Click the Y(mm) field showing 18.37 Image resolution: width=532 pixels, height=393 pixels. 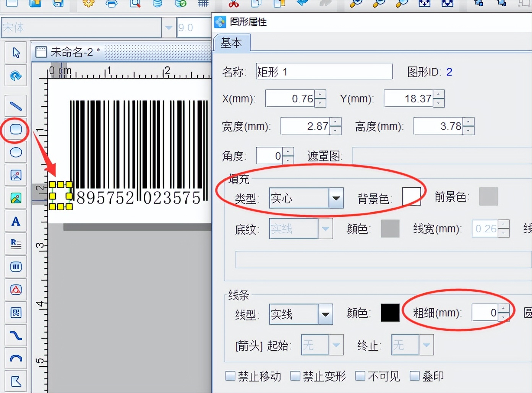(x=409, y=99)
